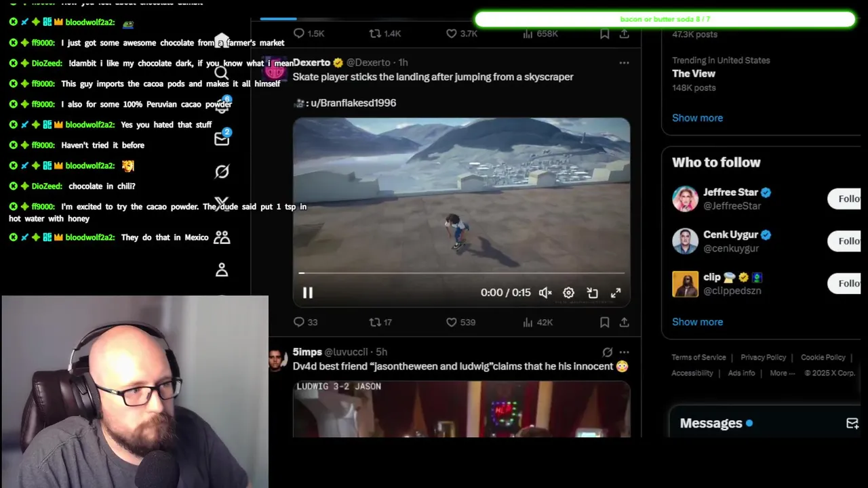This screenshot has width=868, height=488.
Task: Open the Ludwig 3-2 Jason video thumbnail
Action: point(461,409)
